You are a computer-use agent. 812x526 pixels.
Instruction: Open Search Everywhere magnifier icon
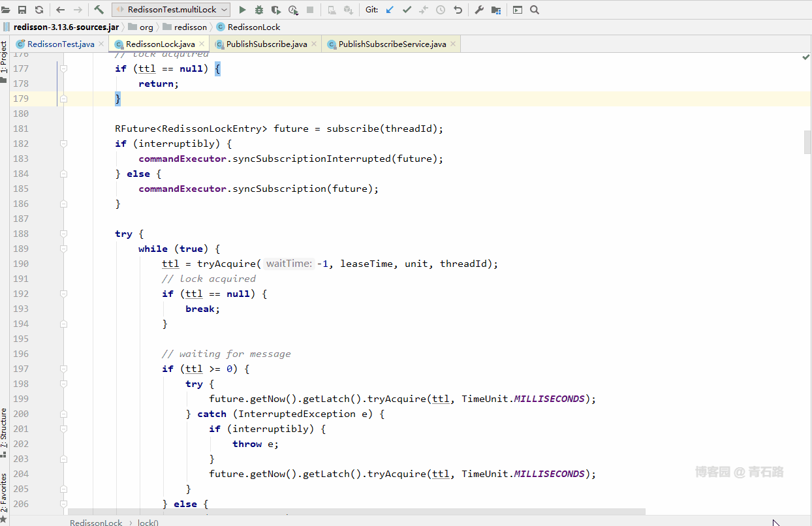[x=535, y=10]
